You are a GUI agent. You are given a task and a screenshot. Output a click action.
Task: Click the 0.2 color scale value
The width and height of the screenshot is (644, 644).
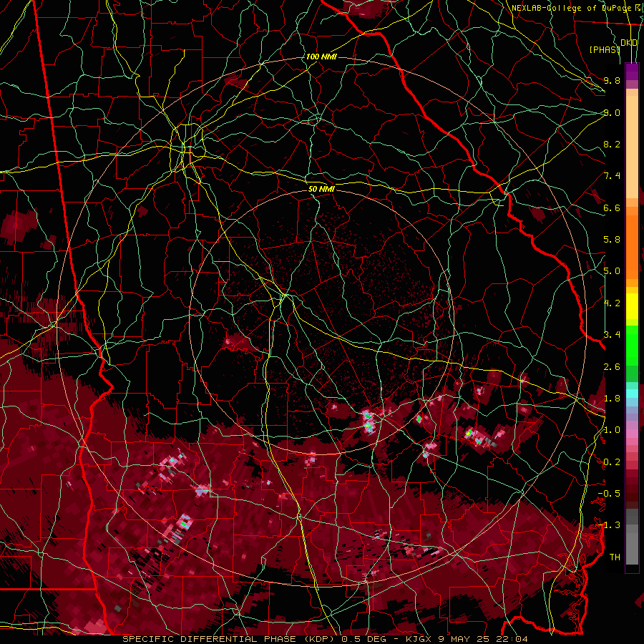(612, 462)
